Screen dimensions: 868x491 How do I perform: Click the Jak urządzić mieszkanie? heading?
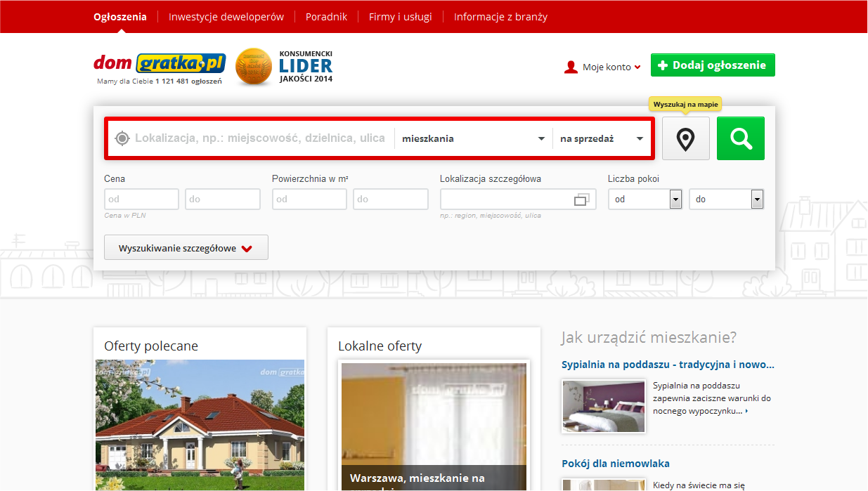pos(649,338)
